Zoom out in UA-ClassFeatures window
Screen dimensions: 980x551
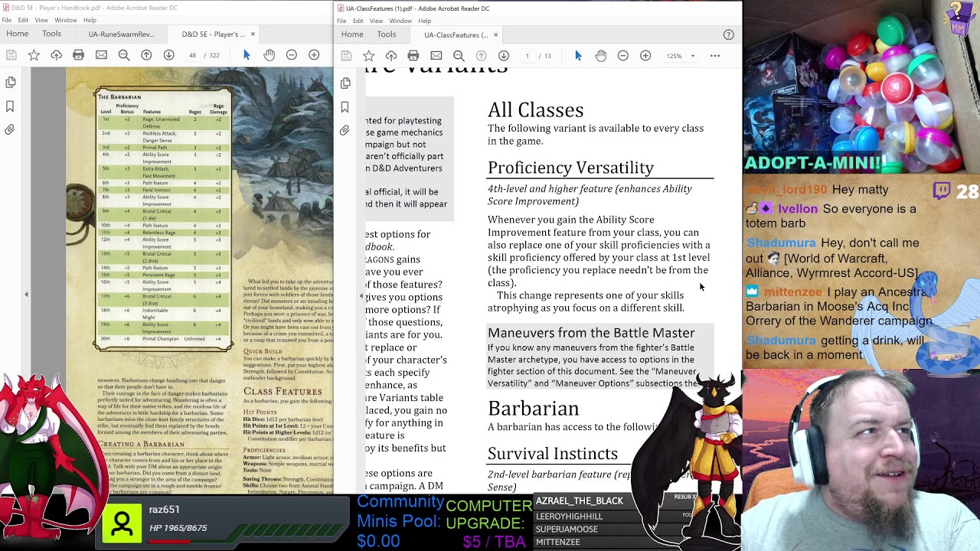(623, 55)
